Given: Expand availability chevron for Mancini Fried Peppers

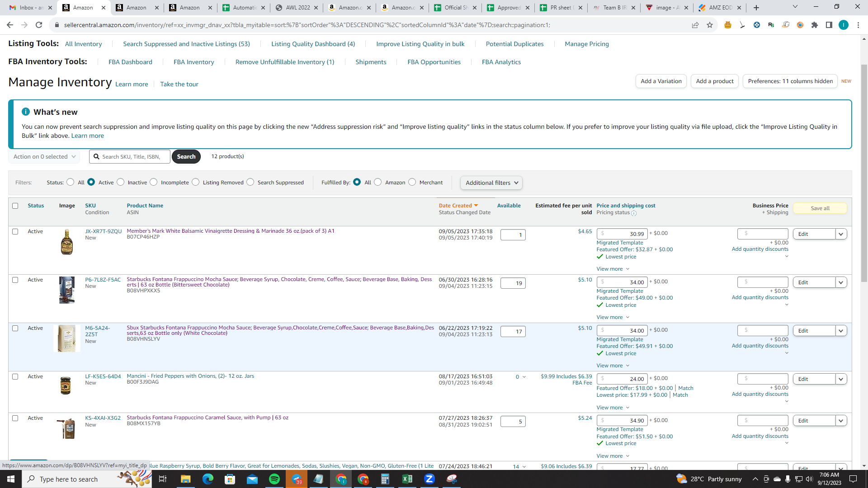Looking at the screenshot, I should [x=524, y=377].
